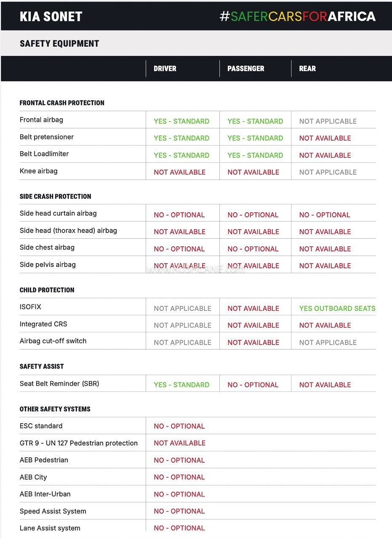Select the REAR column header
392x539 pixels.
(307, 69)
